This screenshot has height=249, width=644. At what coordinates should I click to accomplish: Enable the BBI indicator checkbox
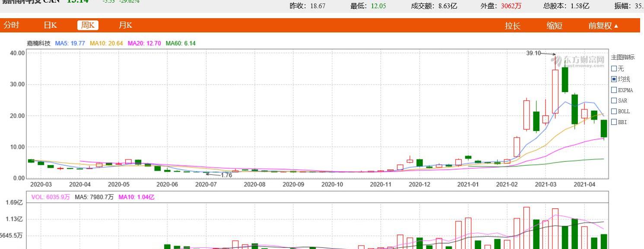coord(614,122)
